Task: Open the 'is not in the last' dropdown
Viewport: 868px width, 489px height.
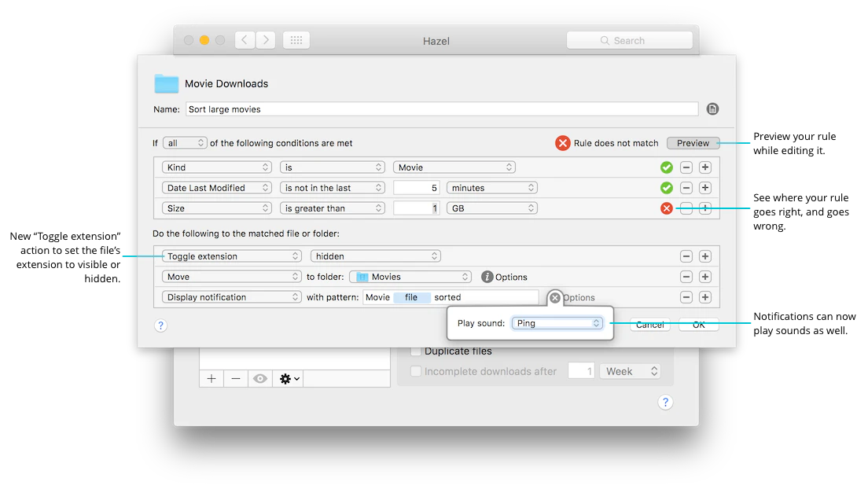Action: coord(332,188)
